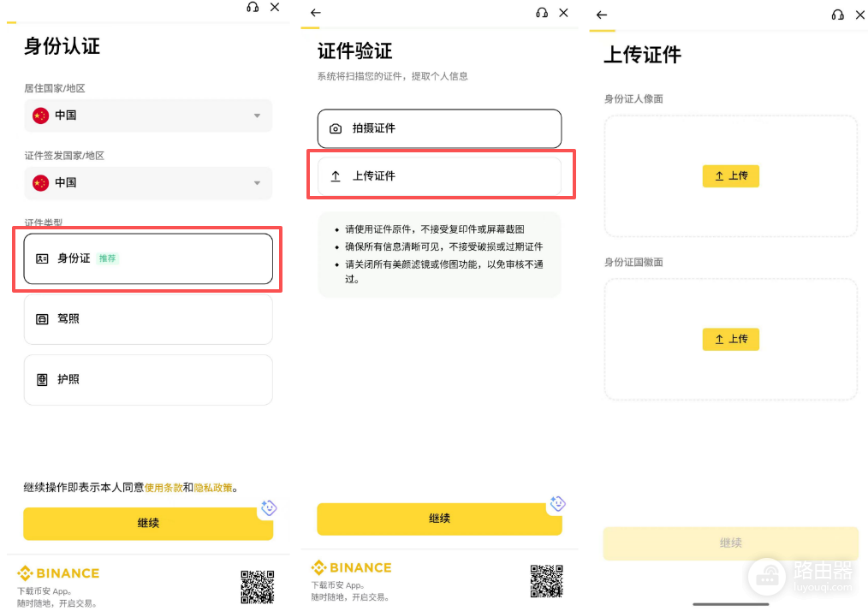Viewport: 868px width, 611px height.
Task: Click ID card icon beside 身份证
Action: pyautogui.click(x=42, y=258)
